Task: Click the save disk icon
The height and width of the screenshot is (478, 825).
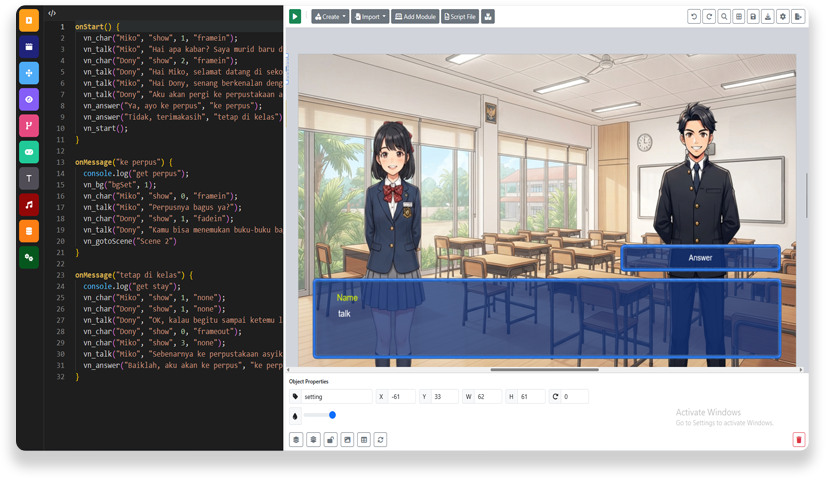Action: tap(753, 17)
